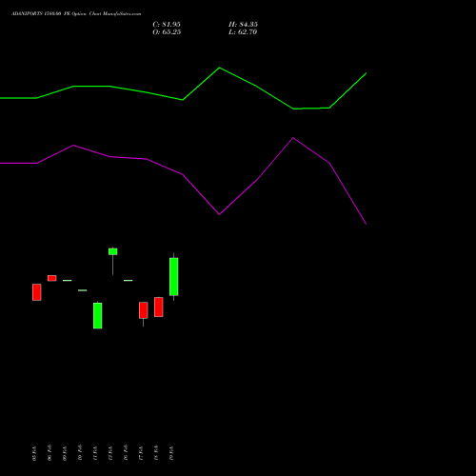This screenshot has height=476, width=476.
Task: Click the 11 Feb date axis label
Action: pyautogui.click(x=95, y=453)
